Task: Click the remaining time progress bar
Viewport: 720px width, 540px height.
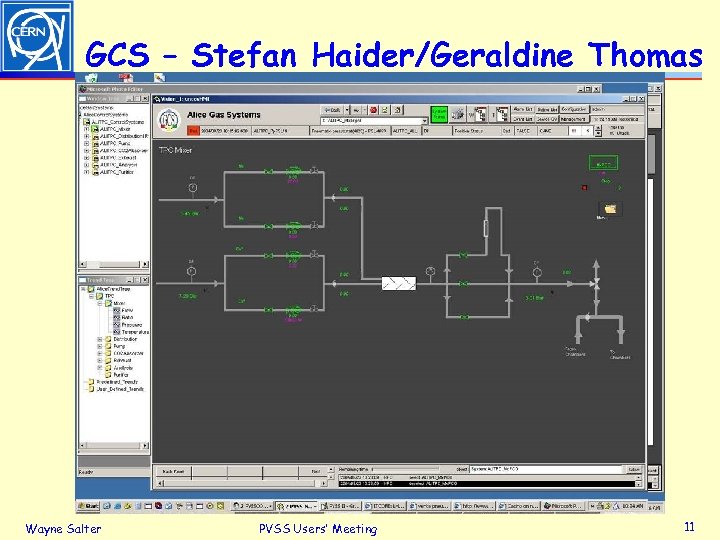Action: click(x=405, y=469)
